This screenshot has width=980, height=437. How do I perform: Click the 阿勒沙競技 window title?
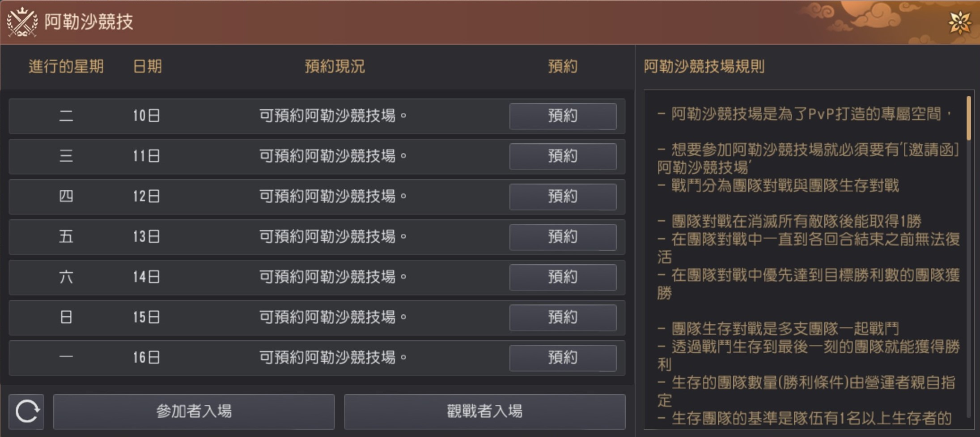click(x=89, y=21)
